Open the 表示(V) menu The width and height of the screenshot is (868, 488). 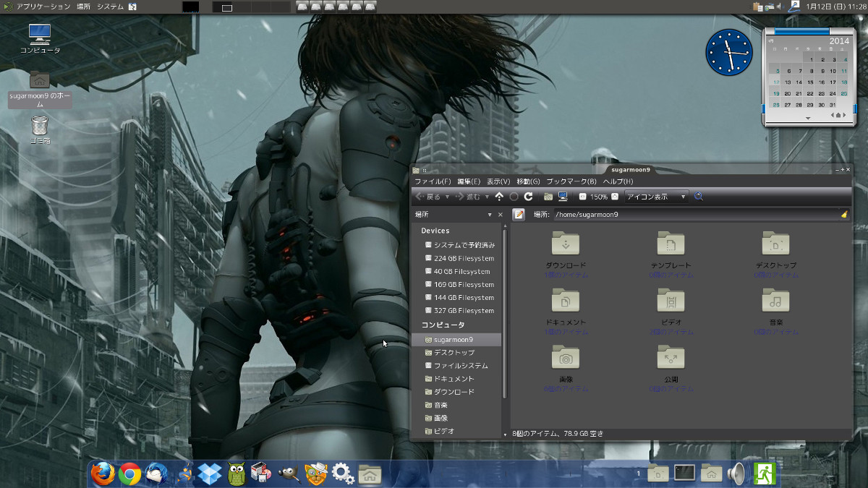pos(498,181)
